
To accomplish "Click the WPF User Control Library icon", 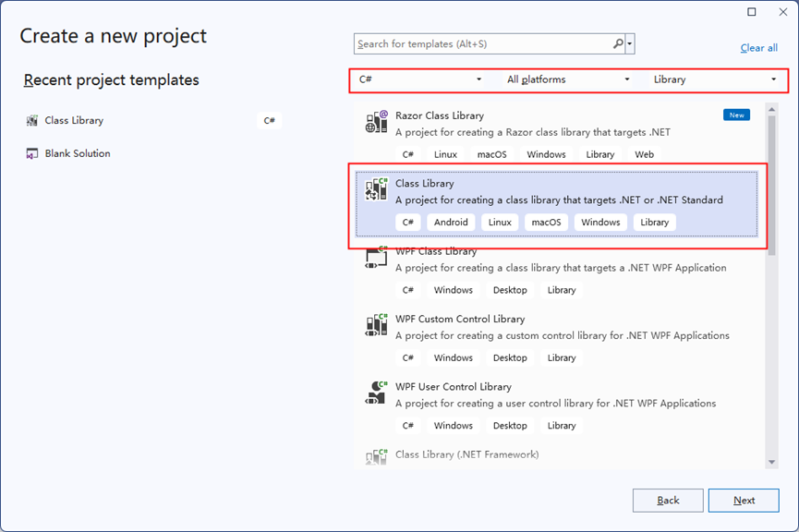I will point(377,393).
